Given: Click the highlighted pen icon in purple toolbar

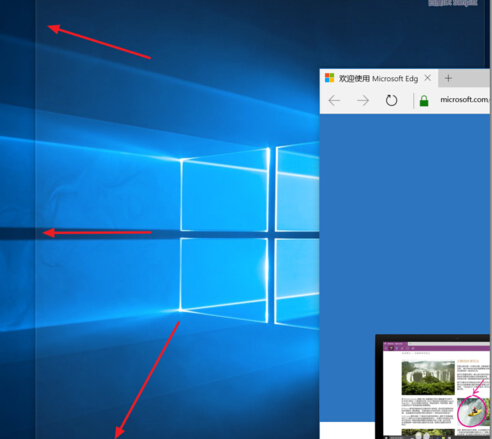Looking at the screenshot, I should [391, 348].
